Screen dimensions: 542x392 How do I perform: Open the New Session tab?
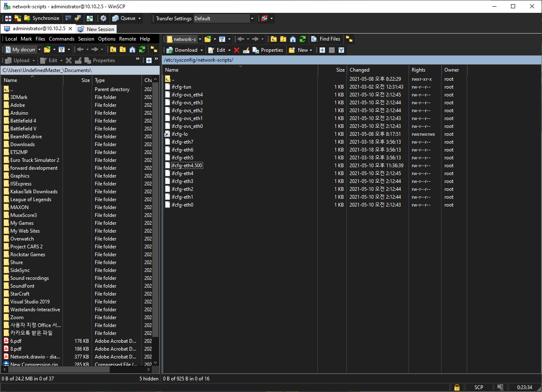[x=96, y=29]
